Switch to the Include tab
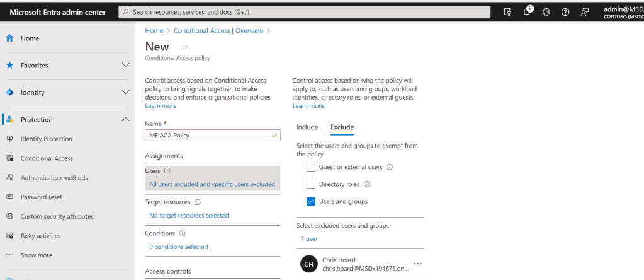The height and width of the screenshot is (280, 644). click(307, 127)
